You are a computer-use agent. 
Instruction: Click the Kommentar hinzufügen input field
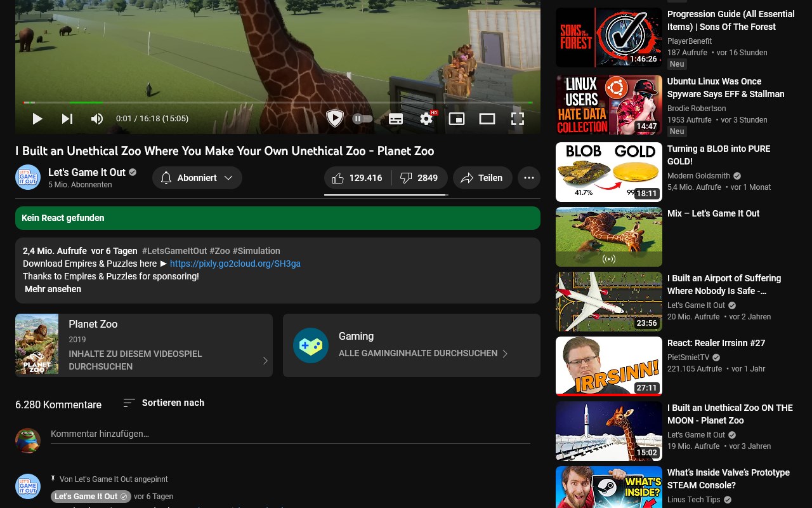pos(291,434)
